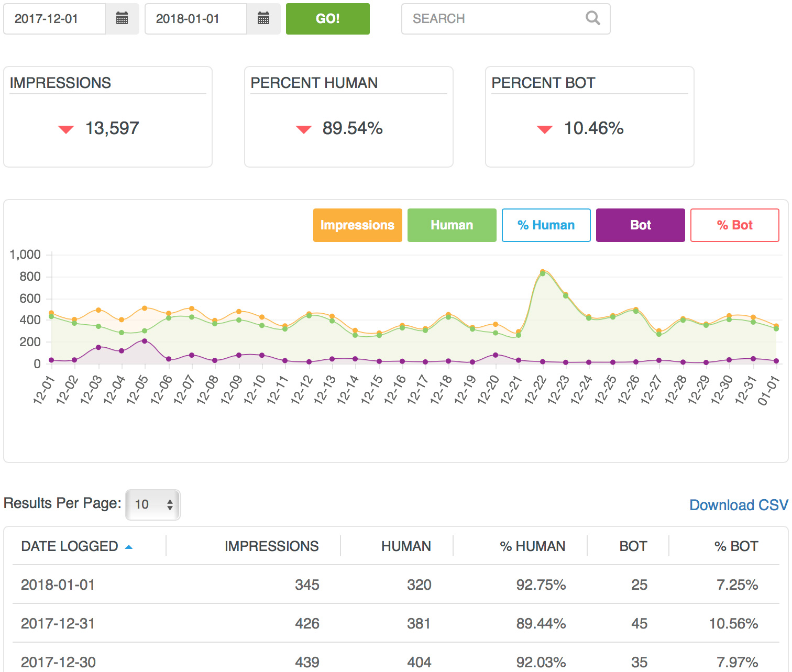Sort table by % Human column header
Viewport: 792px width, 672px height.
[x=532, y=546]
